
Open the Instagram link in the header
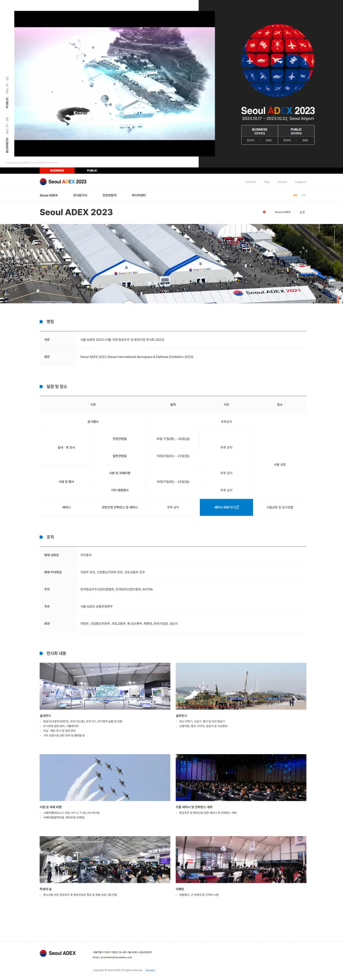pos(300,182)
